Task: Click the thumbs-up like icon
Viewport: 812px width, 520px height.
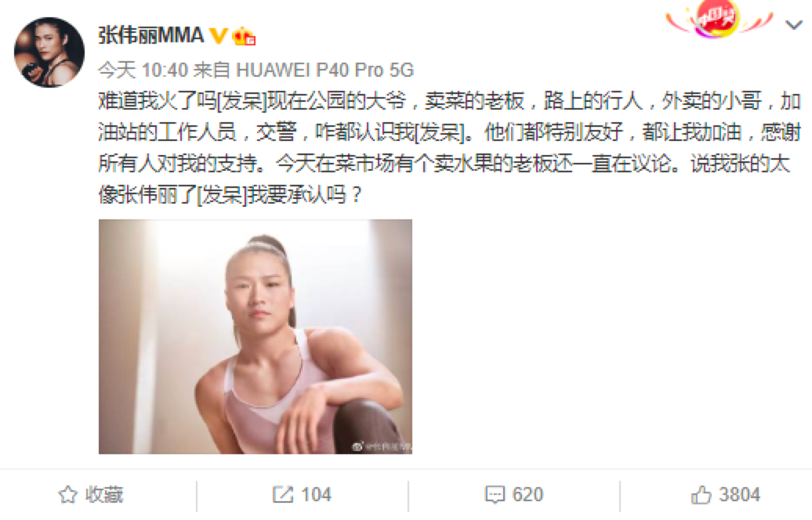Action: [701, 495]
